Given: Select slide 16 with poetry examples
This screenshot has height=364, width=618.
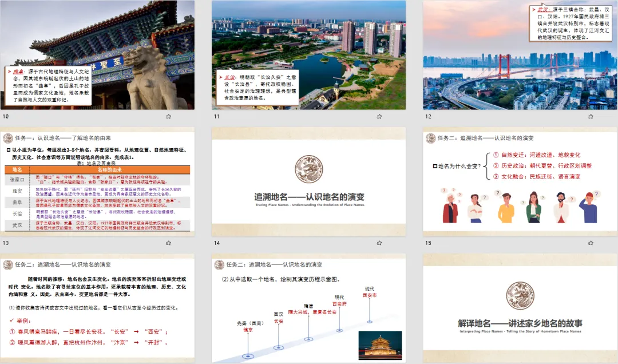Looking at the screenshot, I should coord(97,308).
